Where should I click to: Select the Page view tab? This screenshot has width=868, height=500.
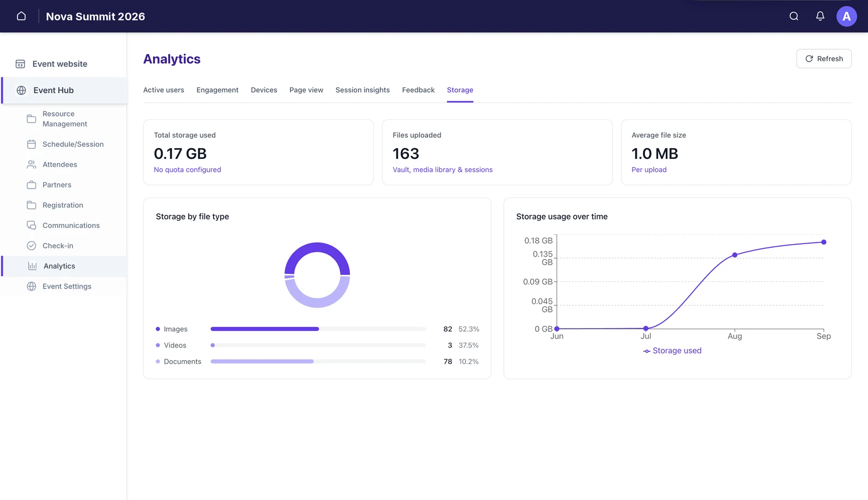306,90
